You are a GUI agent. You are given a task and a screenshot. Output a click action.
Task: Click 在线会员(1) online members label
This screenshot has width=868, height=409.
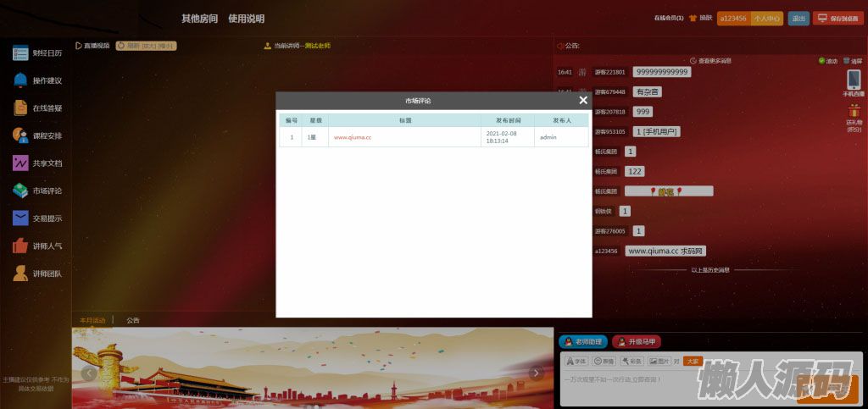(x=669, y=19)
